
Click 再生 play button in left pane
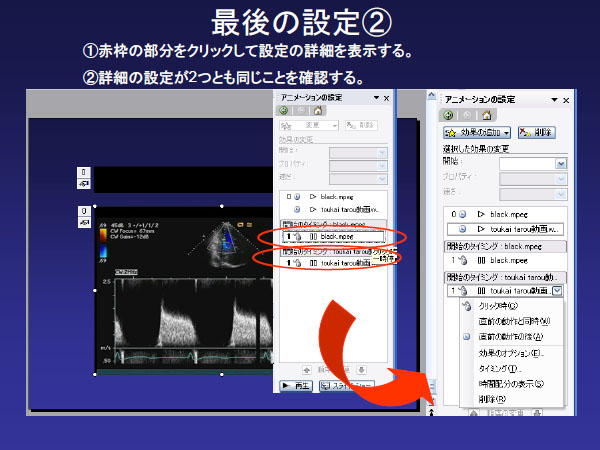click(x=299, y=384)
